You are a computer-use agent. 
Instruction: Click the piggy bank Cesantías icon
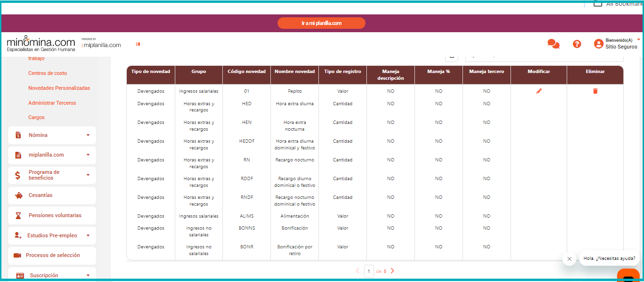(x=18, y=196)
